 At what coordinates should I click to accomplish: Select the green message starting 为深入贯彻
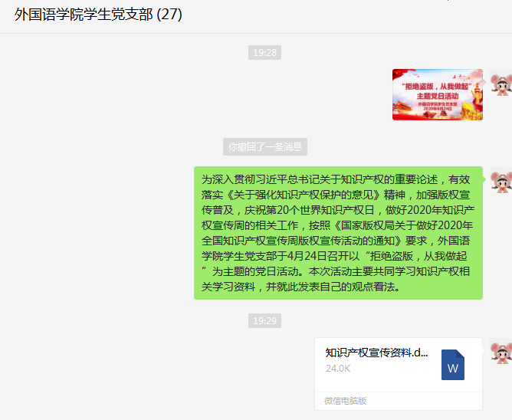tap(338, 233)
